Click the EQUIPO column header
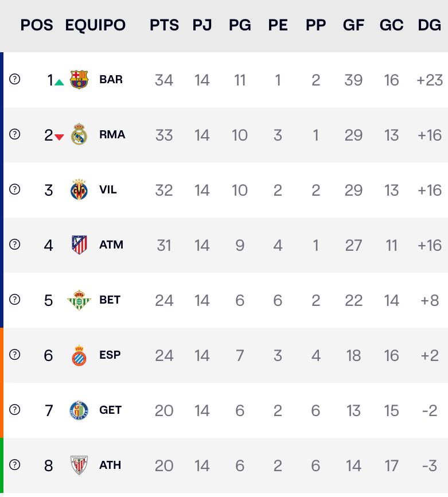 coord(95,25)
